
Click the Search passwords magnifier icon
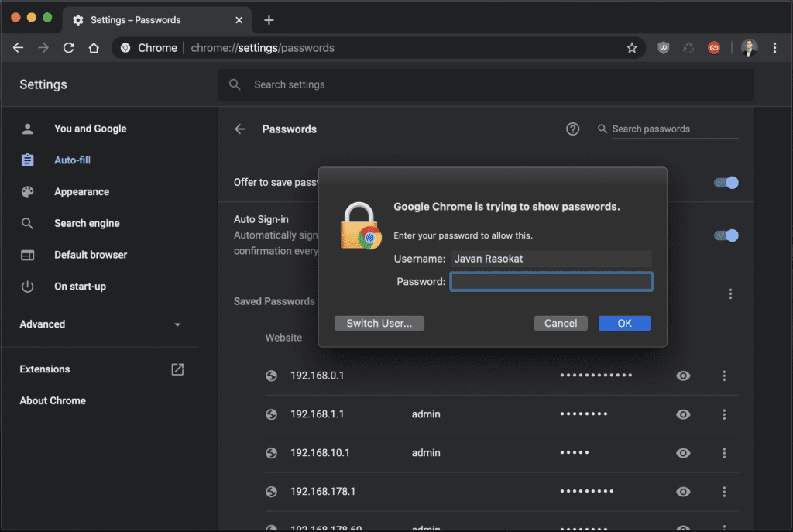[x=602, y=129]
